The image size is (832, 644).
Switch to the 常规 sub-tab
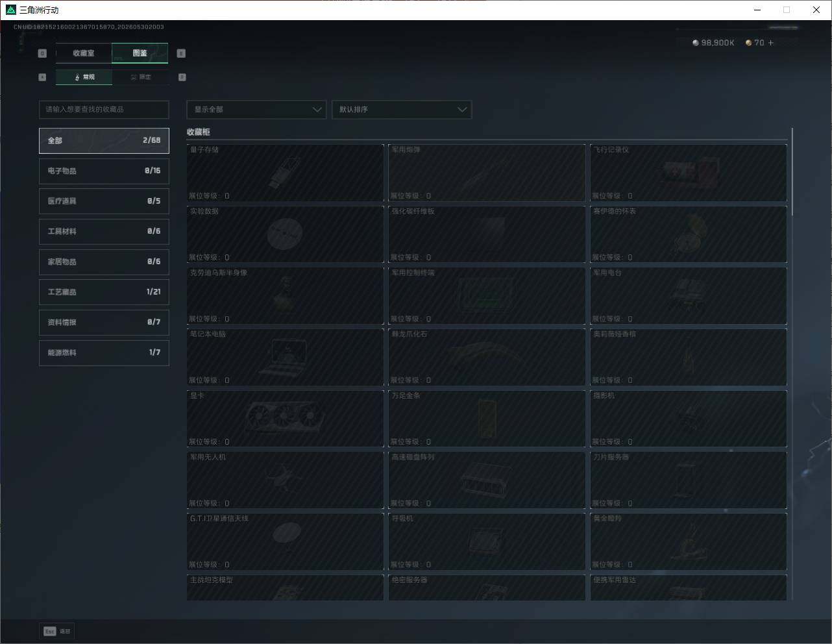pyautogui.click(x=84, y=77)
